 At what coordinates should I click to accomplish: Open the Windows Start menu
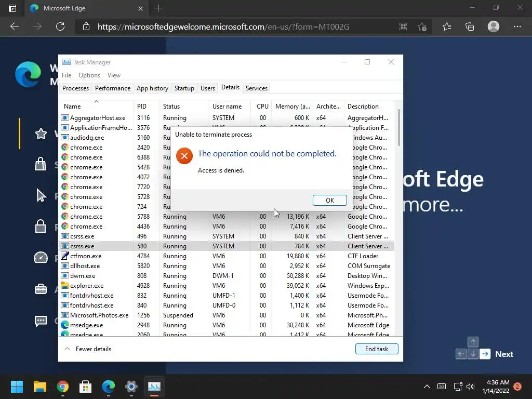(x=17, y=387)
